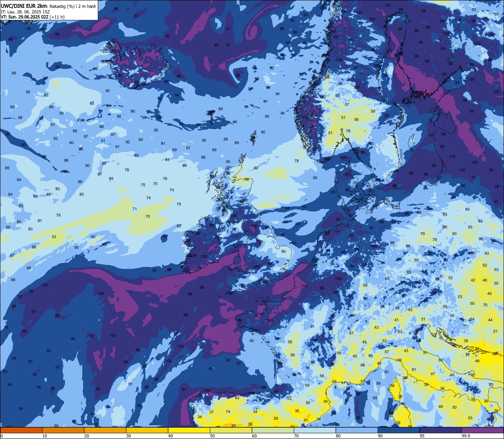Viewport: 504px width, 439px height.
Task: Click the bright yellow 40–50 legend swatch
Action: [189, 430]
